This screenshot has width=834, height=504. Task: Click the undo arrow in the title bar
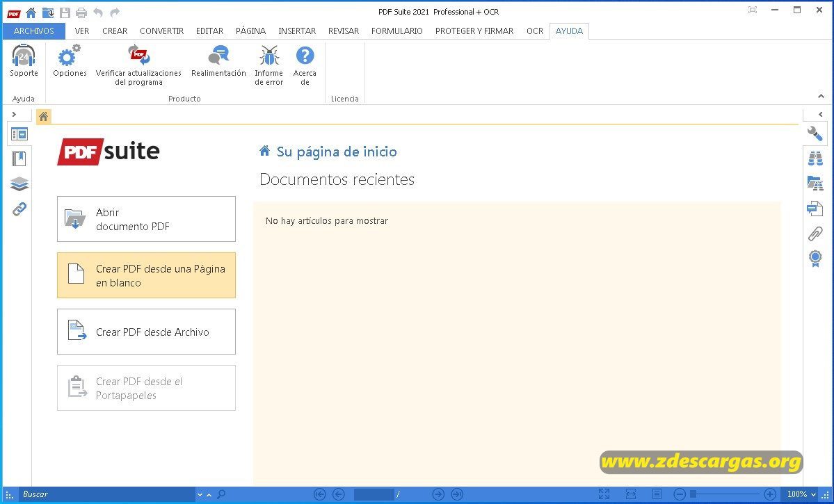coord(98,13)
